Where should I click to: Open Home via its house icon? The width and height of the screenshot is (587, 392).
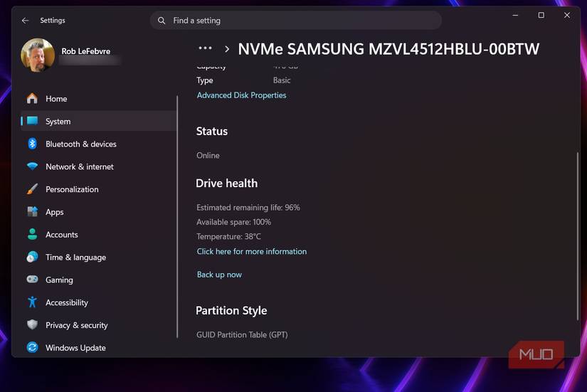pyautogui.click(x=32, y=98)
